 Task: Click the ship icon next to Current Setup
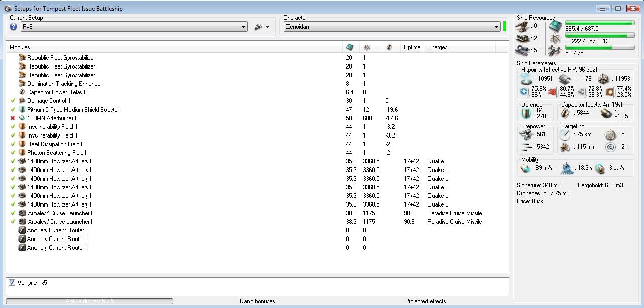click(258, 27)
